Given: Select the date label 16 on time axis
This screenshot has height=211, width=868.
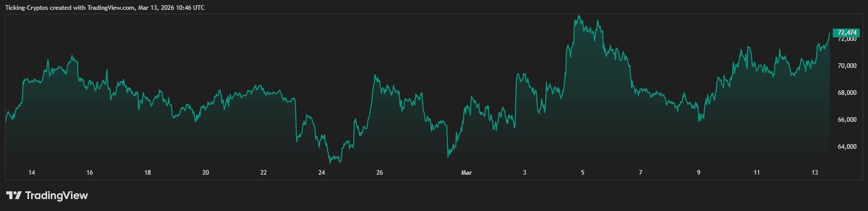Looking at the screenshot, I should [90, 173].
